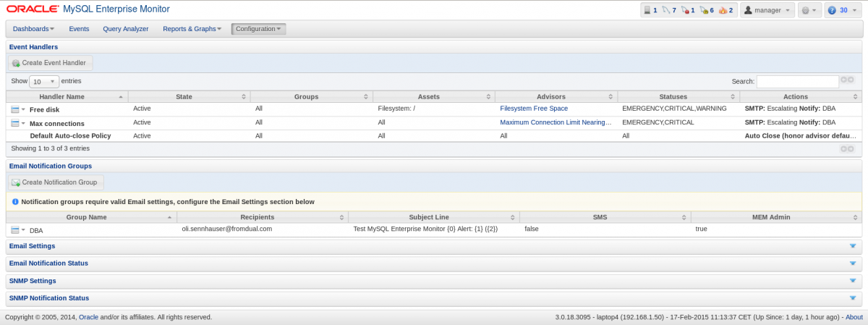Click the Create Notification Group button
Screen dimensions: 868x325
[x=55, y=182]
